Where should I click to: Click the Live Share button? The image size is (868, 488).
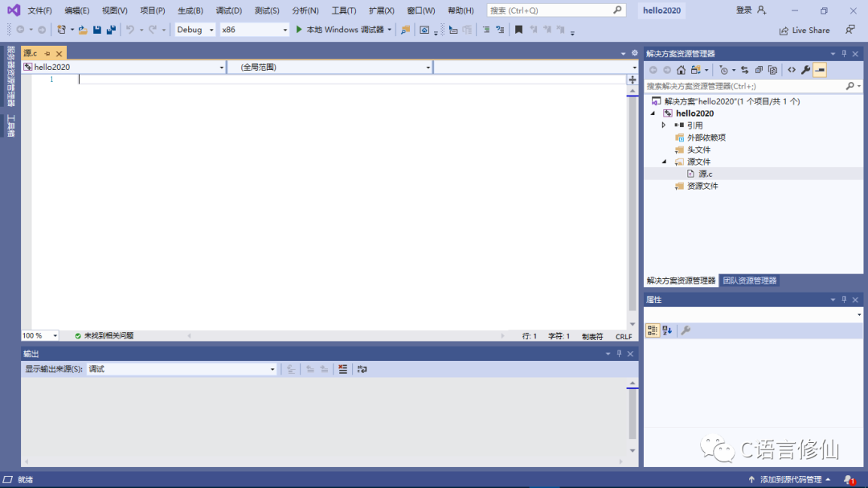pyautogui.click(x=805, y=31)
